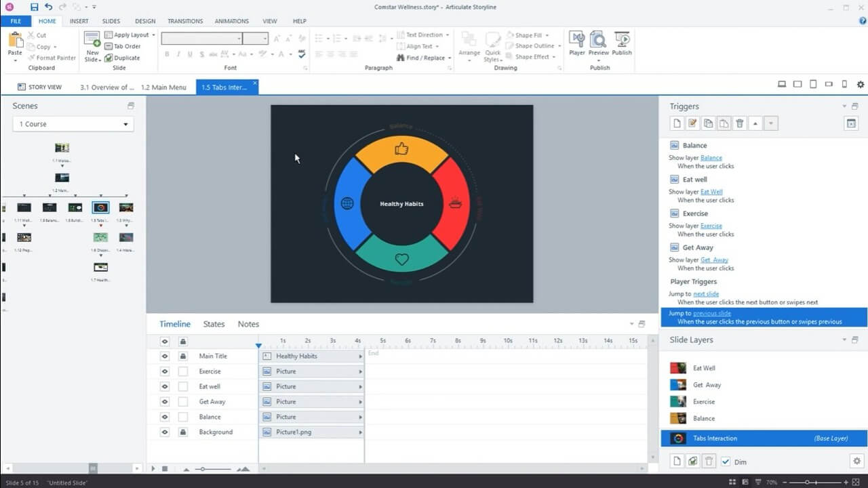Image resolution: width=868 pixels, height=488 pixels.
Task: Click the Undo arrow in the quick access toolbar
Action: [x=48, y=7]
